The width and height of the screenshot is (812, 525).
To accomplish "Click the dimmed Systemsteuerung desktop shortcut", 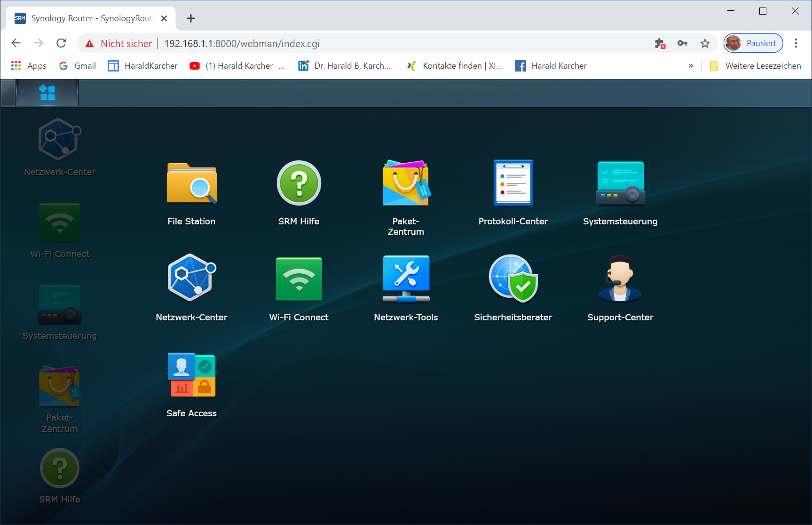I will coord(60,312).
